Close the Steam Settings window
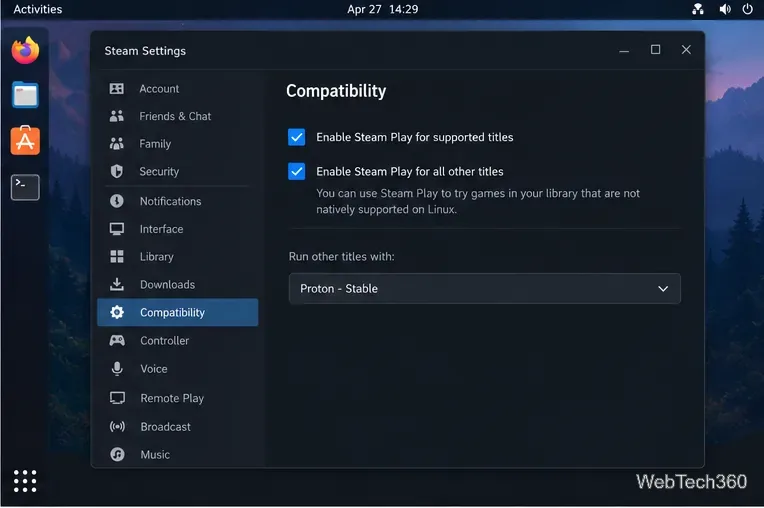Image resolution: width=764 pixels, height=508 pixels. tap(686, 50)
